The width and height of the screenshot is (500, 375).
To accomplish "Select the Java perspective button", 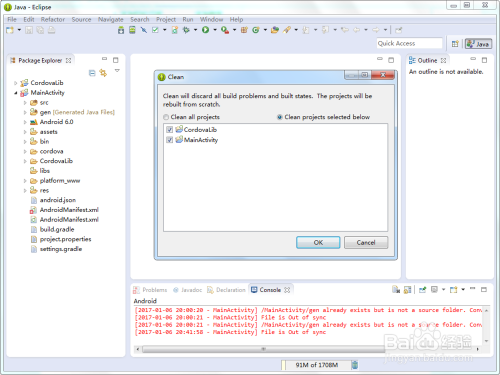I will pos(479,44).
